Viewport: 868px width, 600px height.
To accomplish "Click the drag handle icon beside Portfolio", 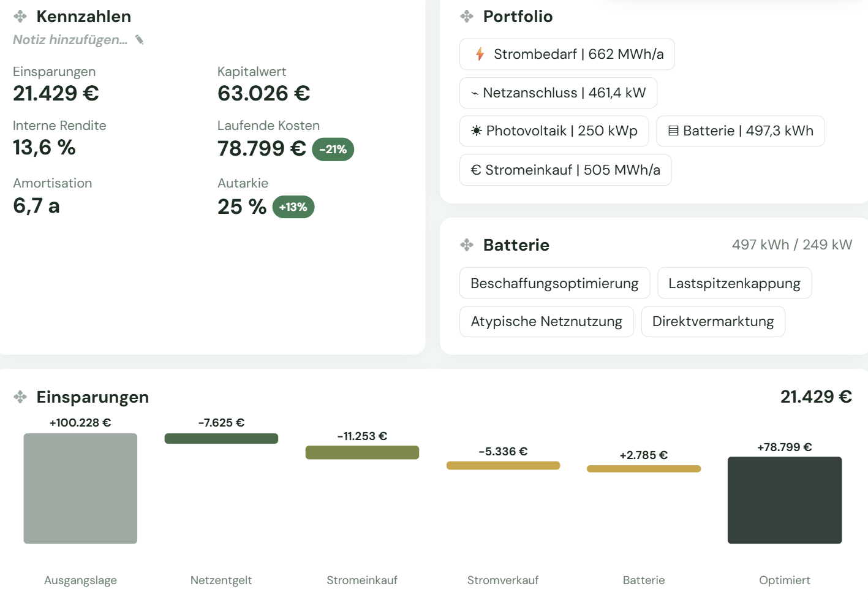I will tap(467, 17).
